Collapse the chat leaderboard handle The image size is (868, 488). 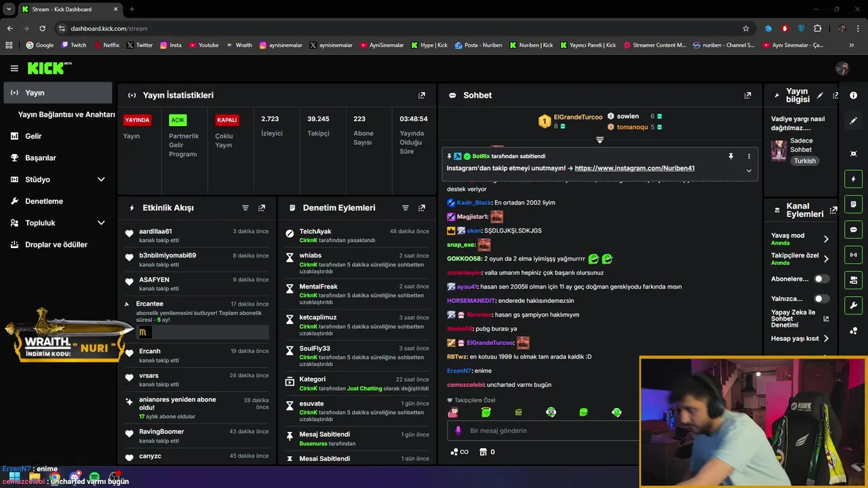[599, 140]
